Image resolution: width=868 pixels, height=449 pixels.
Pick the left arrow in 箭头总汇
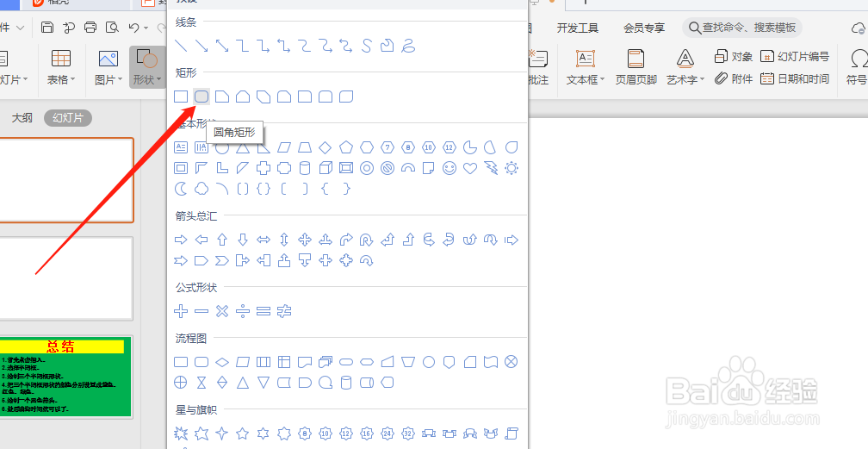[201, 240]
